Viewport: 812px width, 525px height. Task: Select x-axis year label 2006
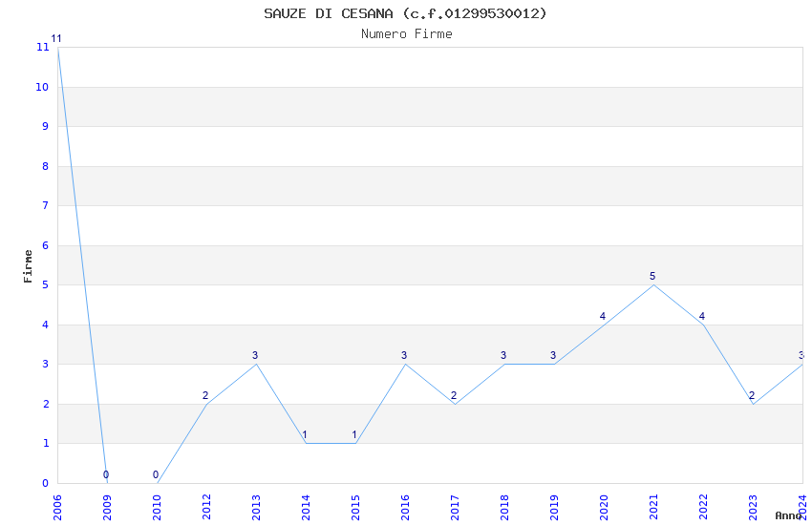click(x=57, y=508)
